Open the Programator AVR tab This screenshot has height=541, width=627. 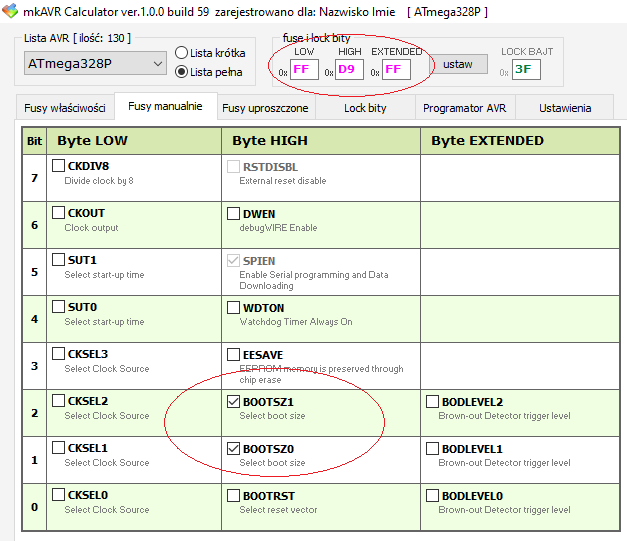[465, 108]
